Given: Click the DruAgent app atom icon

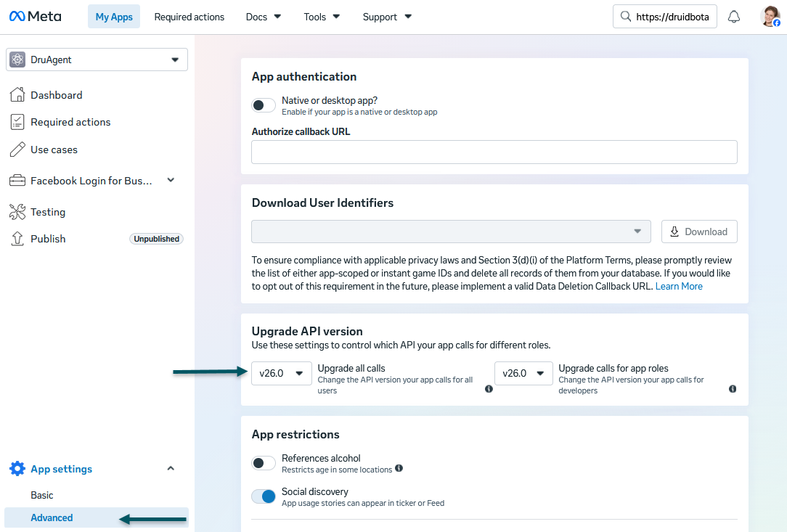Looking at the screenshot, I should tap(17, 60).
